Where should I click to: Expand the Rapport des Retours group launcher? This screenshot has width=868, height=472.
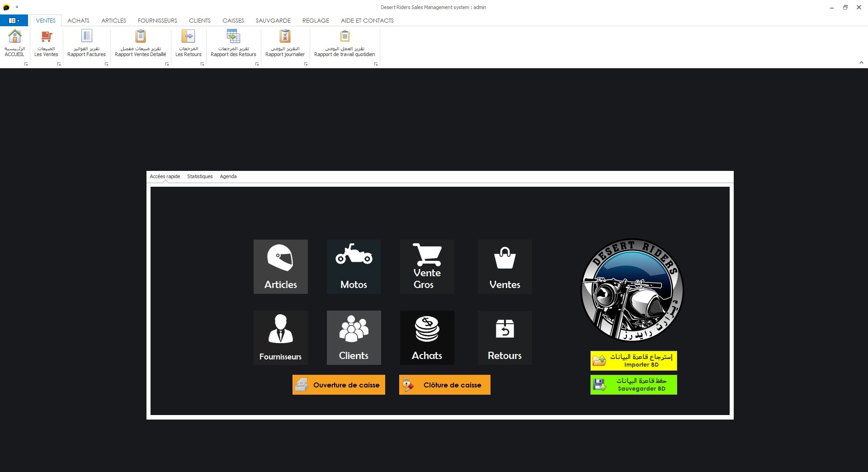tap(257, 64)
